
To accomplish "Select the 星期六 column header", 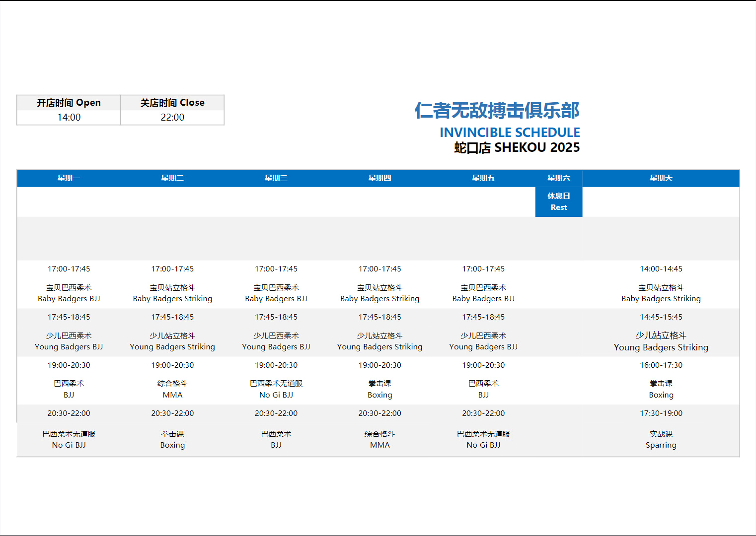I will pos(558,178).
